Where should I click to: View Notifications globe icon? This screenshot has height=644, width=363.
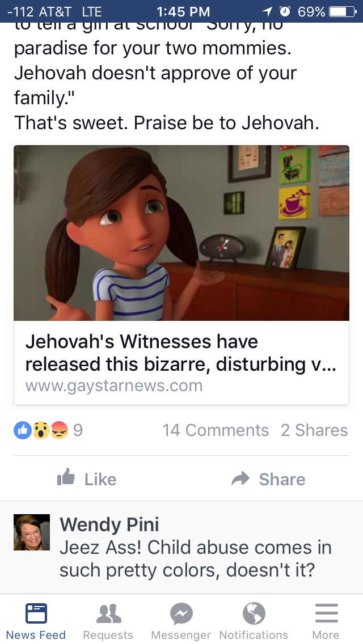point(254,613)
